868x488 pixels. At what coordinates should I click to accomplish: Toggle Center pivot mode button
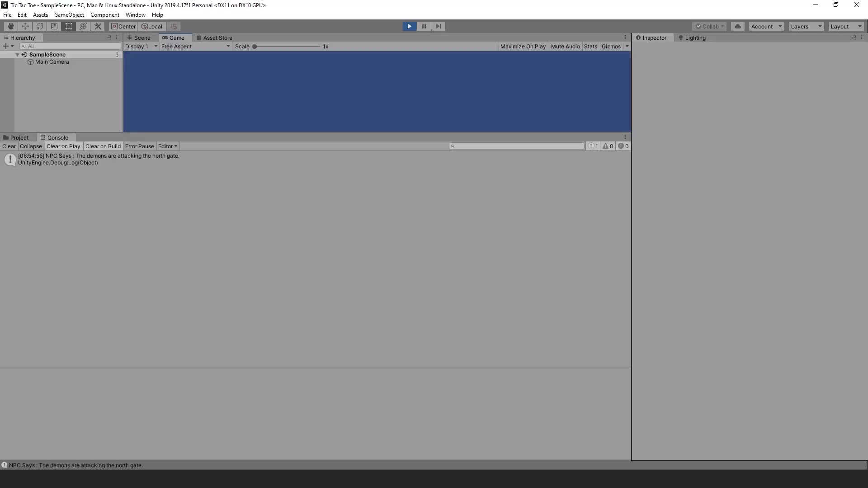pyautogui.click(x=123, y=26)
